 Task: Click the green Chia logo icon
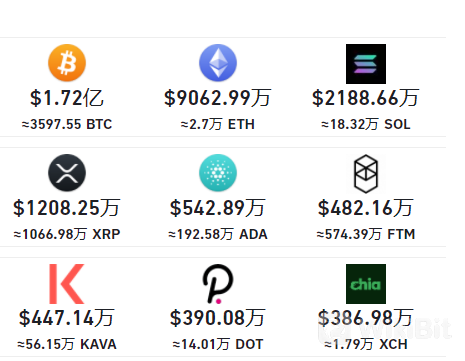pyautogui.click(x=366, y=284)
